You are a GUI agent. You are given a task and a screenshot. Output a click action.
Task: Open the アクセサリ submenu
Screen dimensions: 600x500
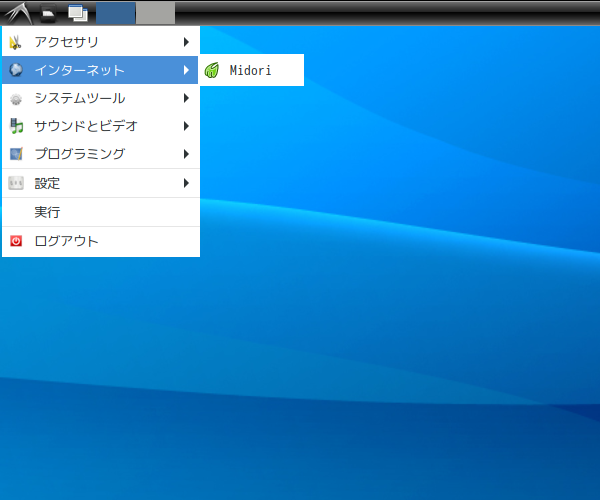(x=101, y=42)
